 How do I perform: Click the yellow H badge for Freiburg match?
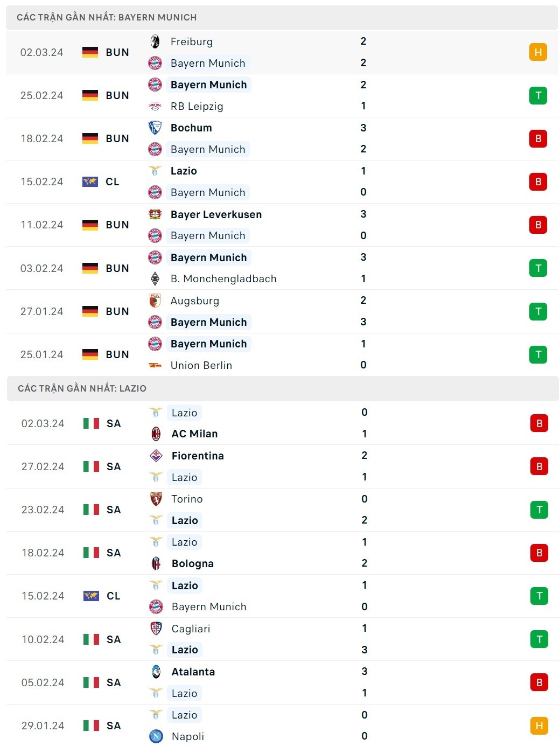coord(538,52)
